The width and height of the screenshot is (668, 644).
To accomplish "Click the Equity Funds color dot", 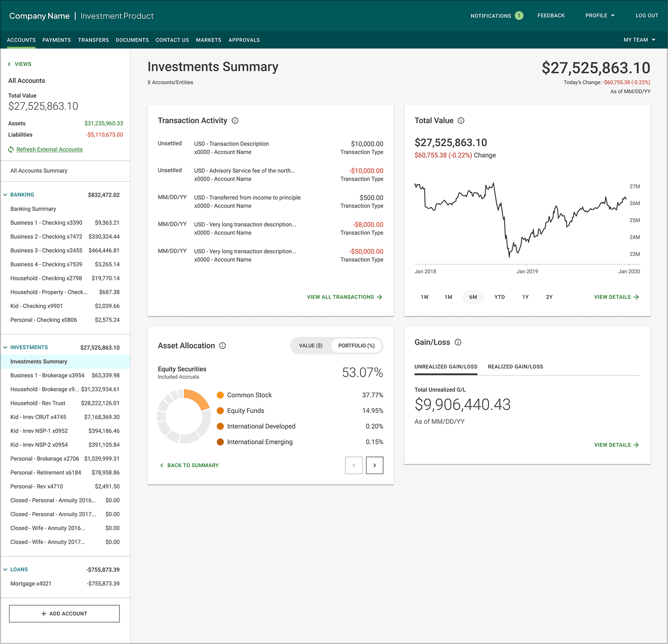I will [220, 411].
